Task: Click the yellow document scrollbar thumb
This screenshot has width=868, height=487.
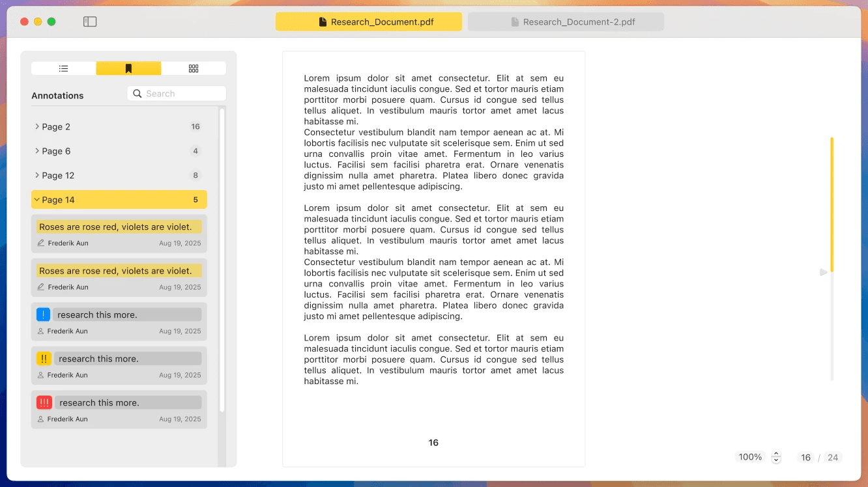Action: pyautogui.click(x=832, y=204)
